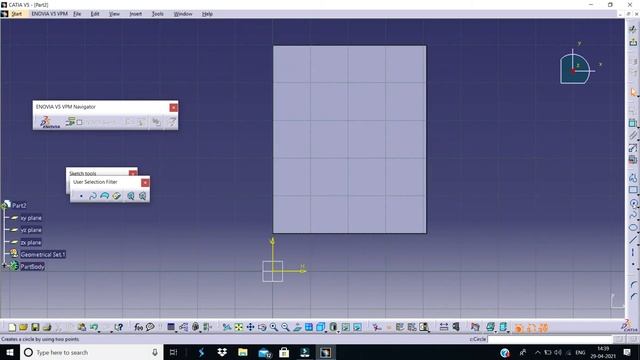
Task: Select the Line tool
Action: point(633,240)
